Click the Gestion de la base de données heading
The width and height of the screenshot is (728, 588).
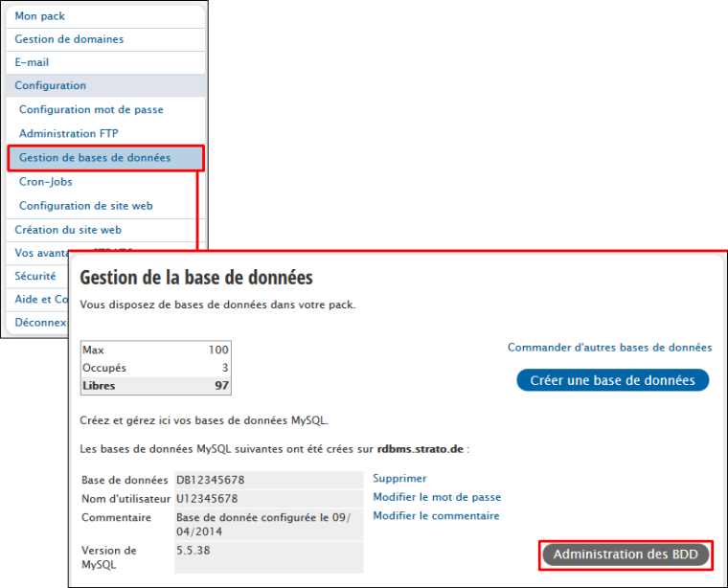(x=196, y=278)
